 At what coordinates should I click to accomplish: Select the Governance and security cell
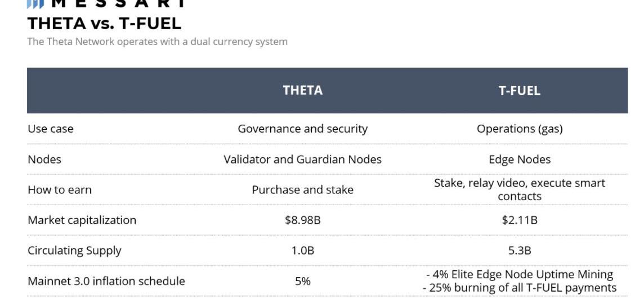click(x=303, y=129)
